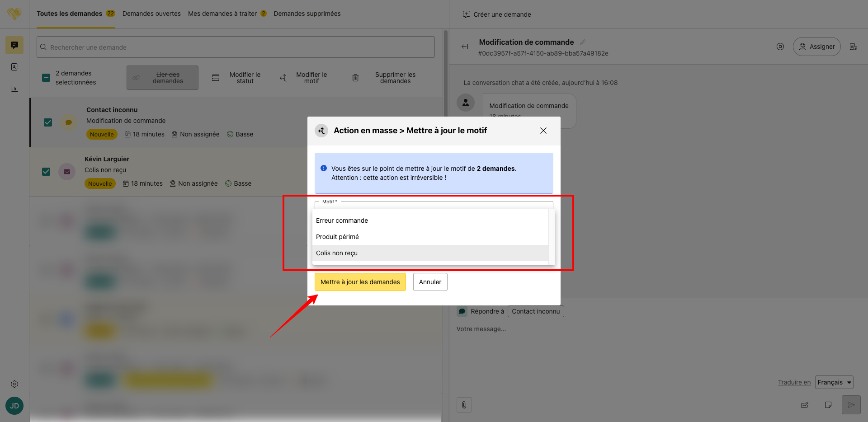Click the attachment paperclip icon
Image resolution: width=868 pixels, height=422 pixels.
[464, 405]
